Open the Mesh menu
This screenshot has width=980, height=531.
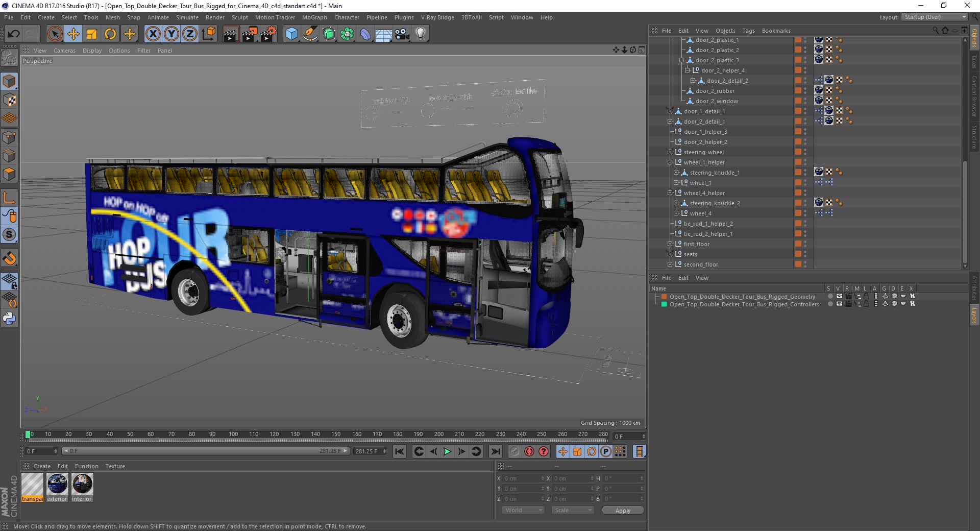112,17
